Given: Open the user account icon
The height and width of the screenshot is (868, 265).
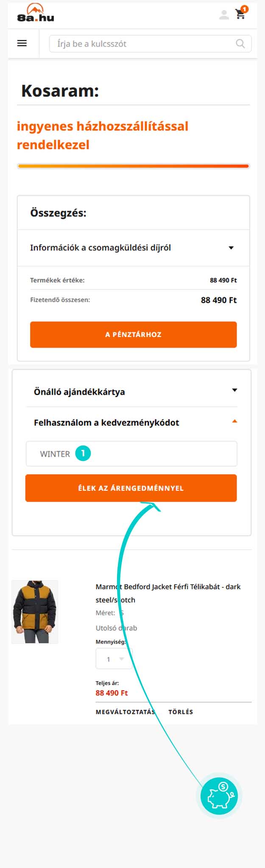Looking at the screenshot, I should (x=224, y=15).
